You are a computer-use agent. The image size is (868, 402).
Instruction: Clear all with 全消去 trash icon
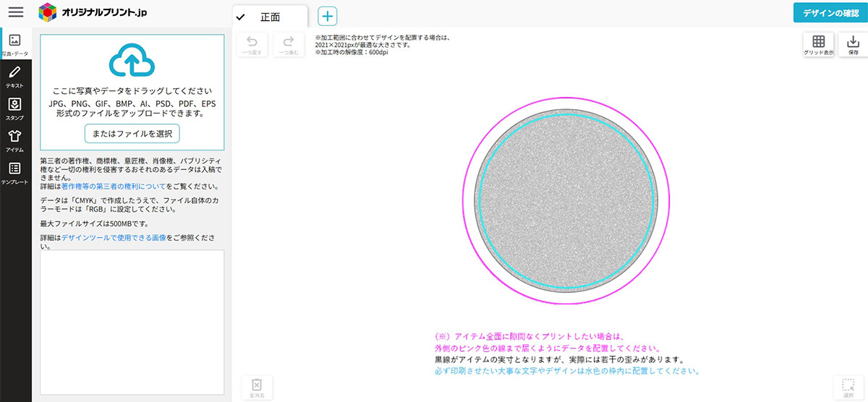[256, 388]
